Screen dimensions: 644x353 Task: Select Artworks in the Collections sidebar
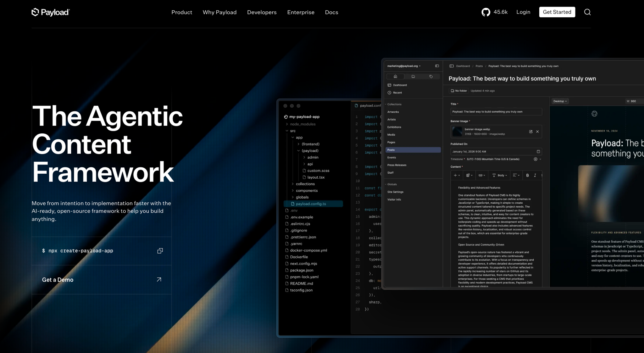(393, 112)
